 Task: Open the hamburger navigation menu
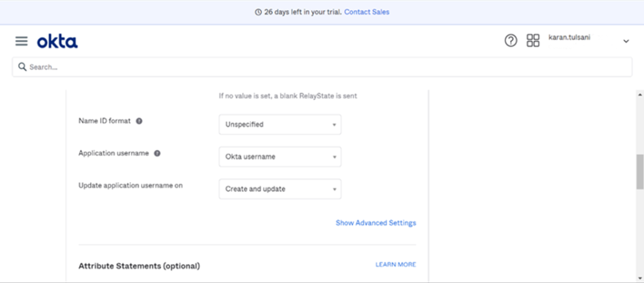pos(21,41)
